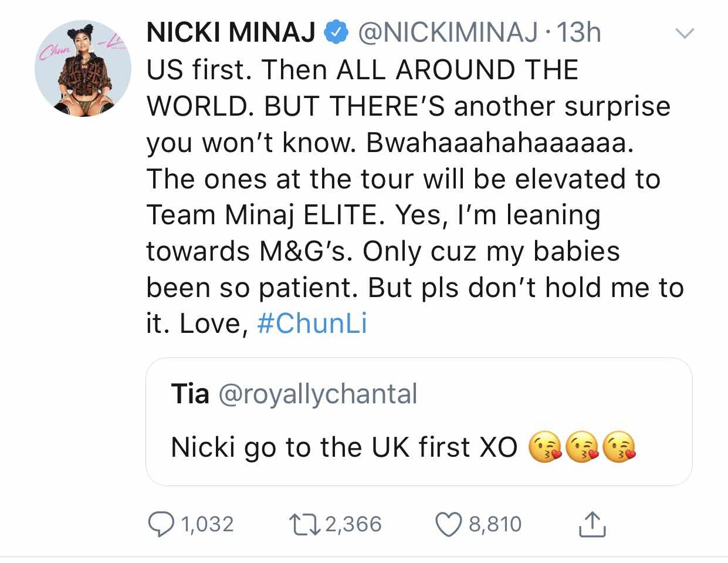The height and width of the screenshot is (563, 728).
Task: Tap the share upload icon
Action: tap(591, 524)
